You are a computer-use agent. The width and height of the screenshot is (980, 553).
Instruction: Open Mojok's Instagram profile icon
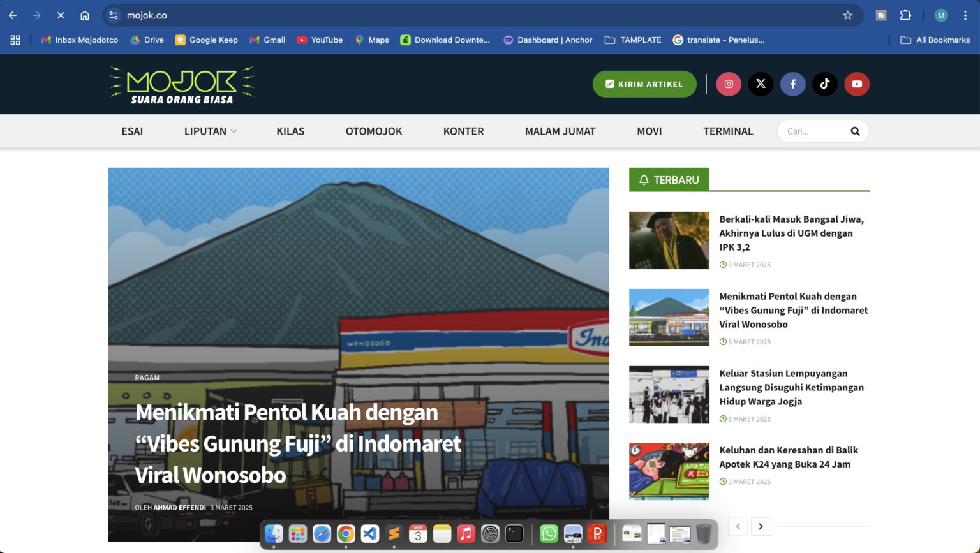[x=728, y=84]
